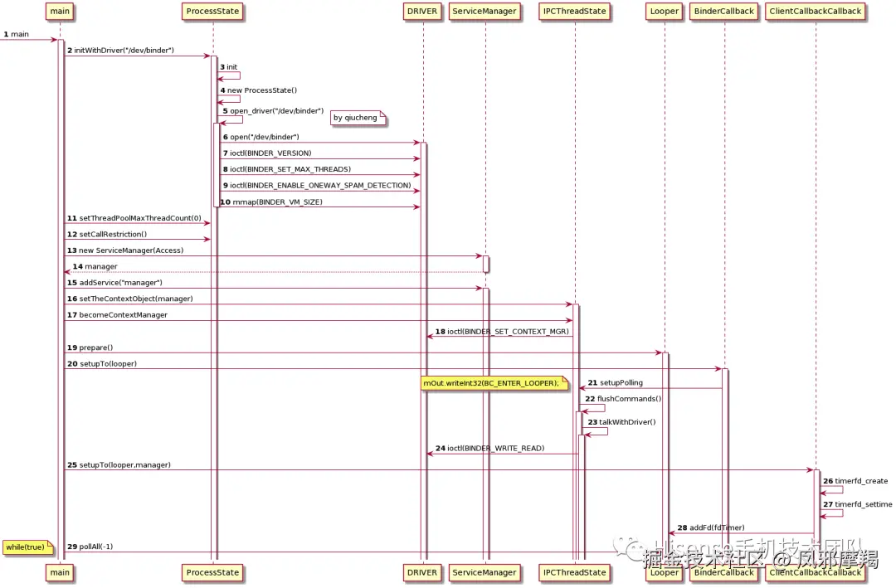
Task: Select message 23 talkWithDriver()
Action: point(621,422)
